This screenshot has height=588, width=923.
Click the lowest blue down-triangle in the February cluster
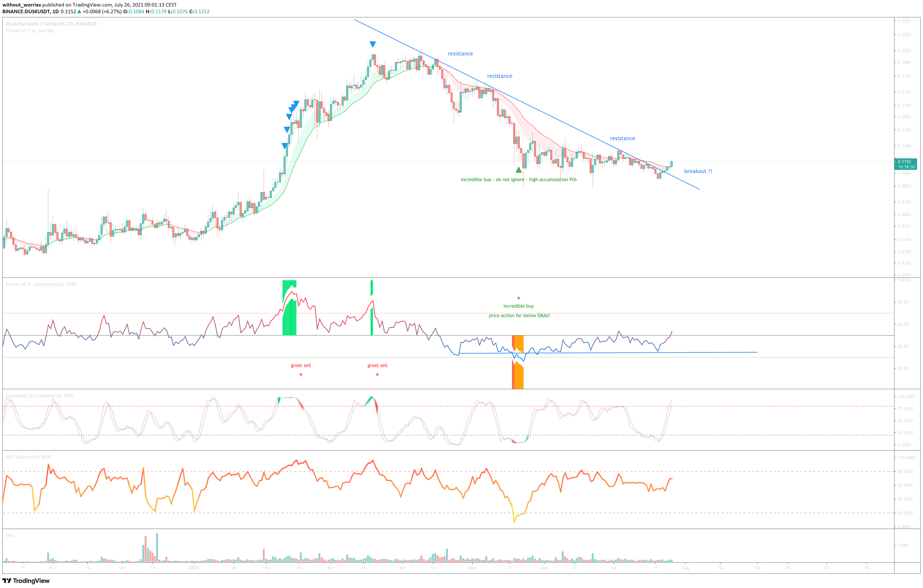tap(284, 146)
